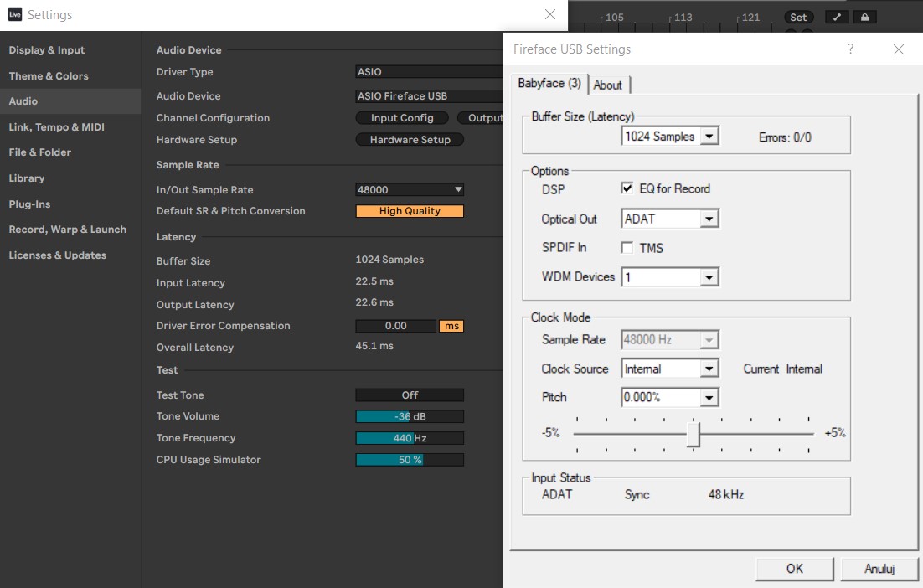Image resolution: width=923 pixels, height=588 pixels.
Task: Click the lock icon in Ableton toolbar
Action: point(864,17)
